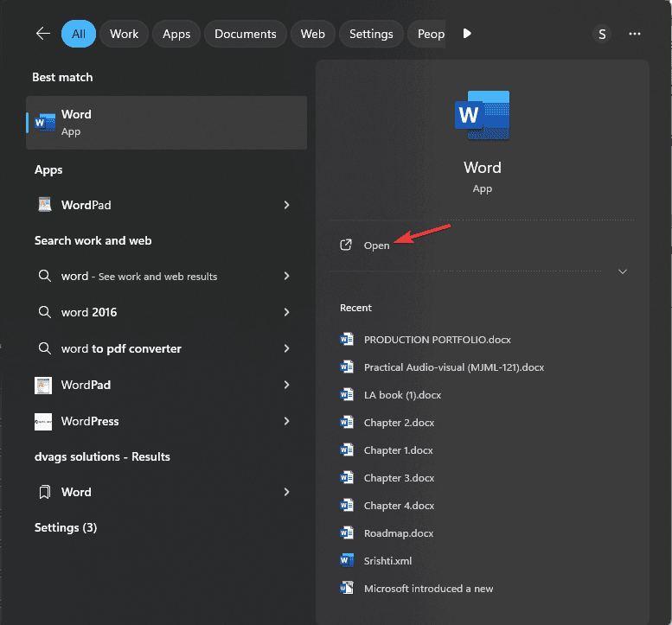
Task: Open Chapter 1.docx recent file
Action: [x=398, y=450]
